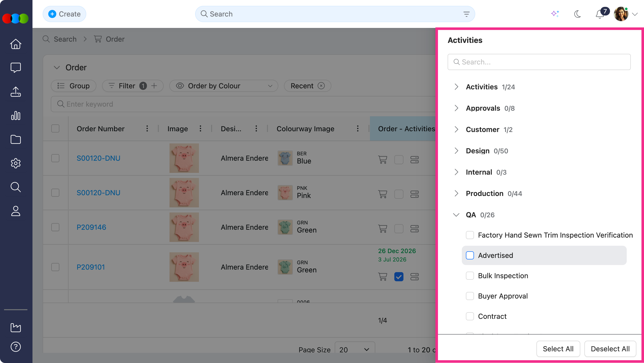This screenshot has height=363, width=644.
Task: Click the cart icon in Blue row
Action: [383, 160]
